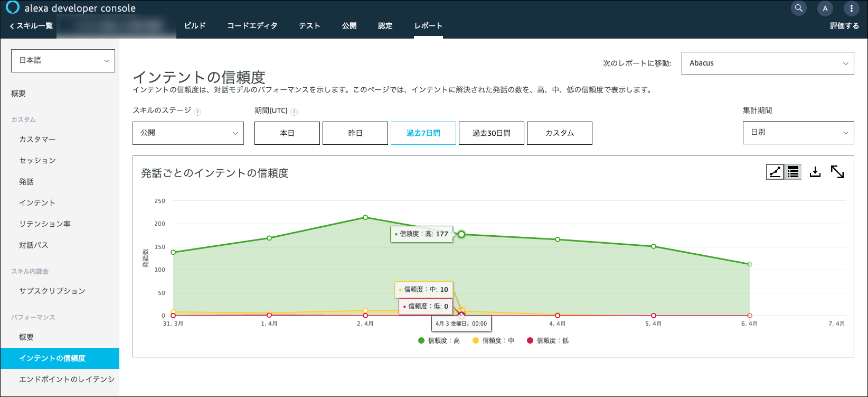
Task: Open リテンション率 report in sidebar
Action: click(45, 224)
